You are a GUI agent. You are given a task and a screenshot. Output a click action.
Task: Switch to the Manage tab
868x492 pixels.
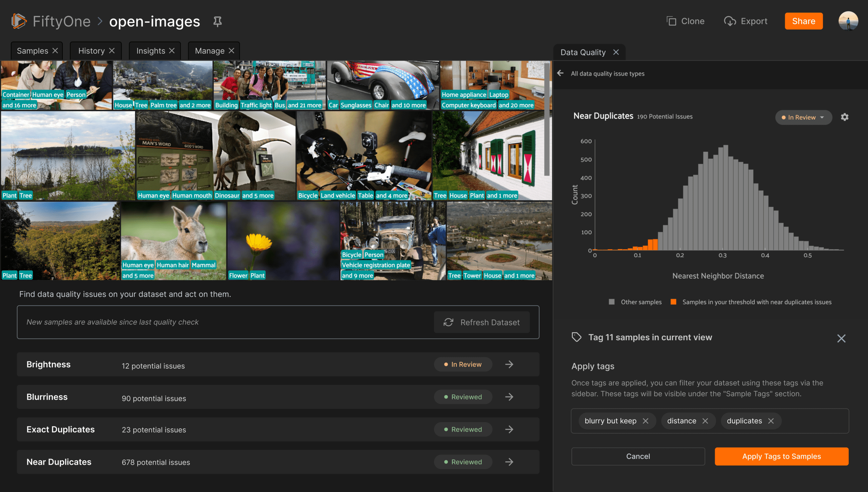coord(210,51)
